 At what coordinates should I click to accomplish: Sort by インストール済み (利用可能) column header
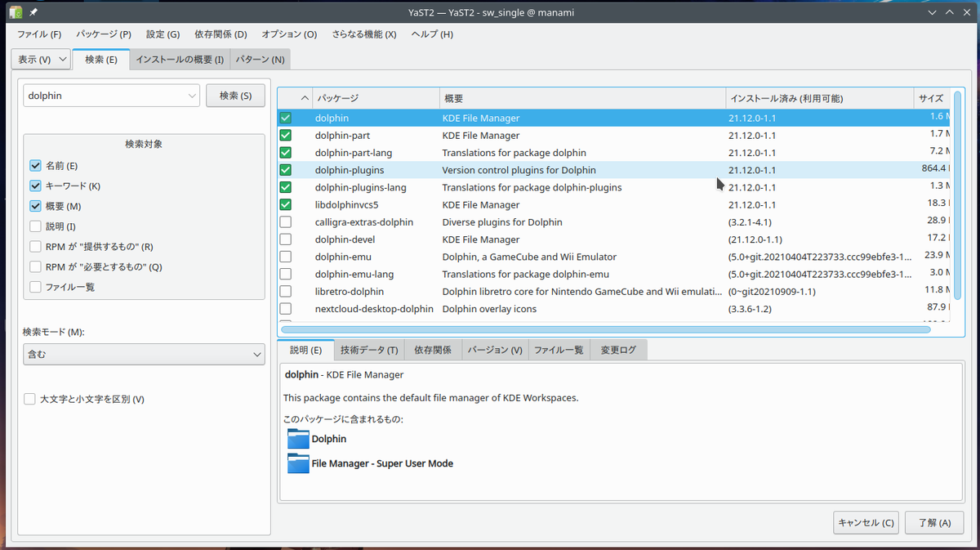click(x=820, y=98)
